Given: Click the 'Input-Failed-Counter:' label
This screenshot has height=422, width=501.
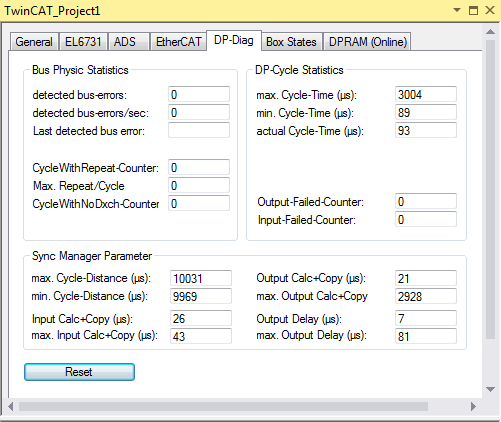Looking at the screenshot, I should 307,220.
